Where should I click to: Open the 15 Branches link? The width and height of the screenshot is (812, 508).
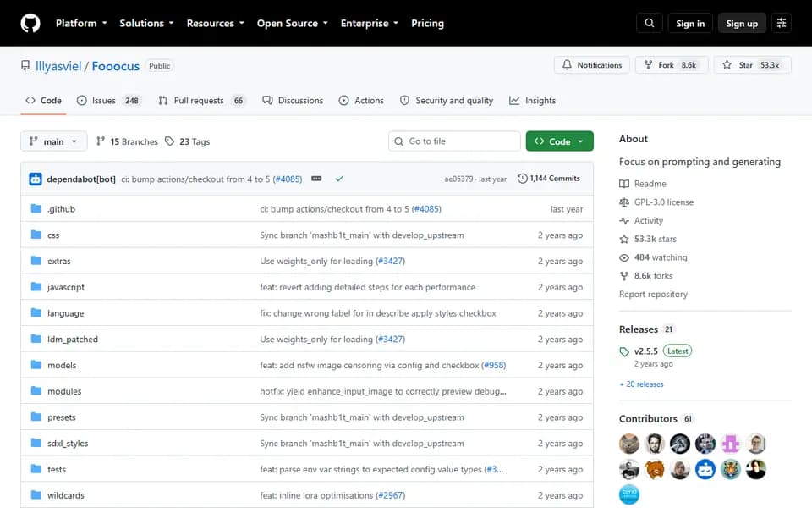pyautogui.click(x=127, y=141)
